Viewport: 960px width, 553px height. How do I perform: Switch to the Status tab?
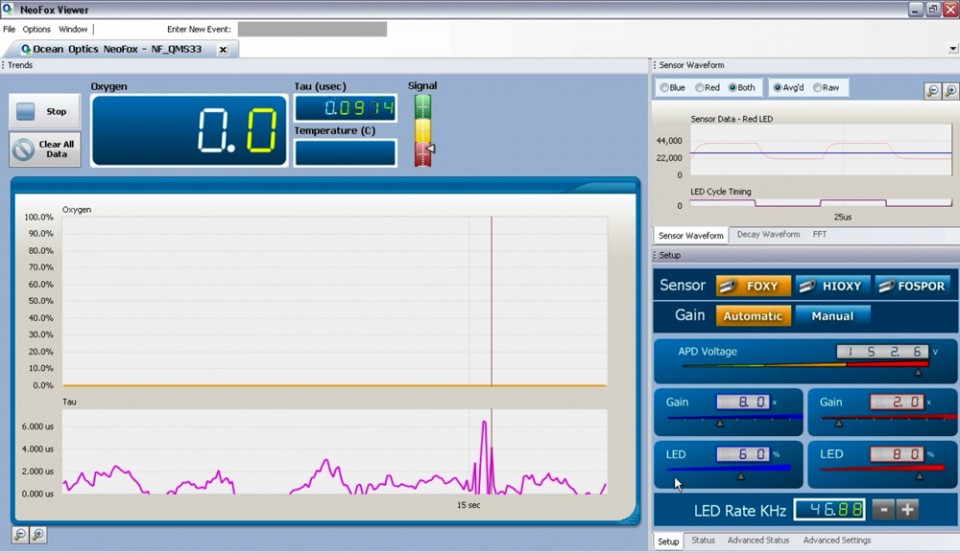point(703,540)
